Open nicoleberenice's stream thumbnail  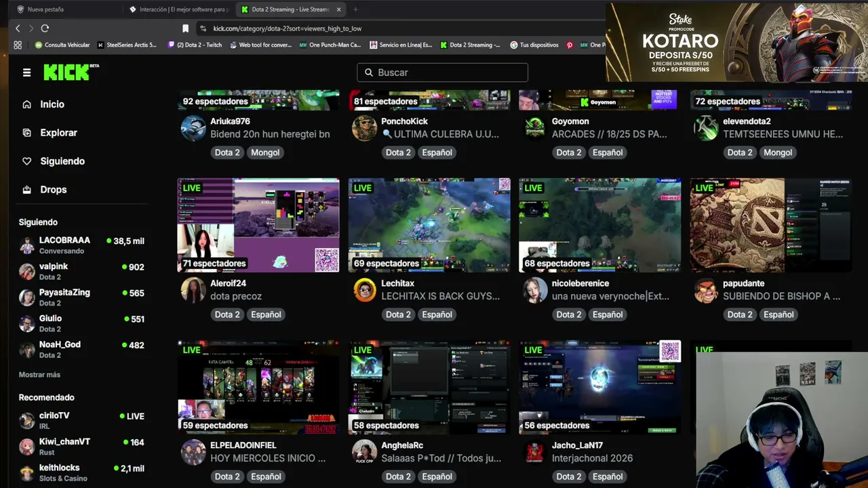(600, 225)
